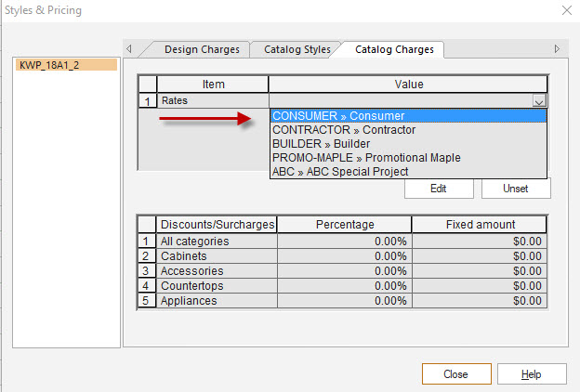Screen dimensions: 580x392
Task: Select KWP_18A1_2 catalog in list
Action: tap(66, 65)
